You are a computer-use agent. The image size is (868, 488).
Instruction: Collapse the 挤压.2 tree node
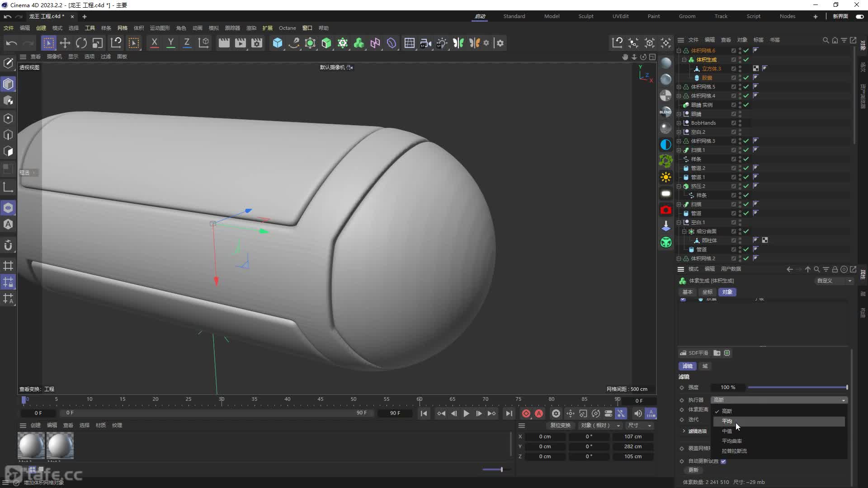pos(679,186)
